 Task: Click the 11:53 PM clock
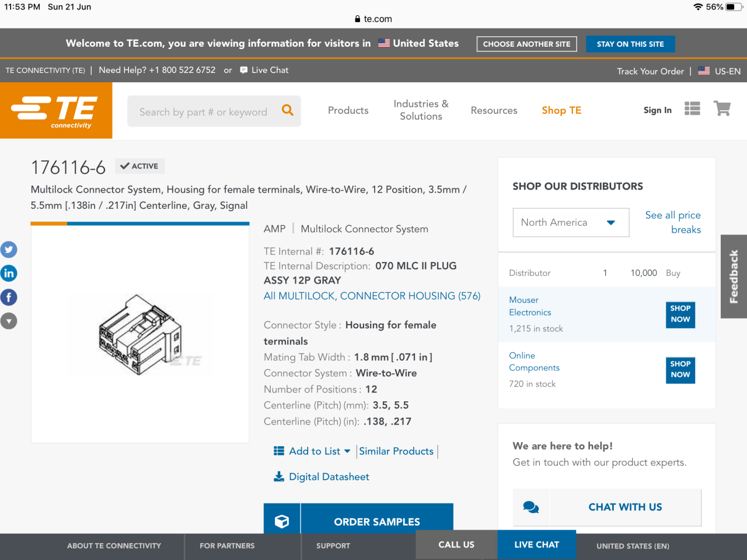click(x=22, y=7)
